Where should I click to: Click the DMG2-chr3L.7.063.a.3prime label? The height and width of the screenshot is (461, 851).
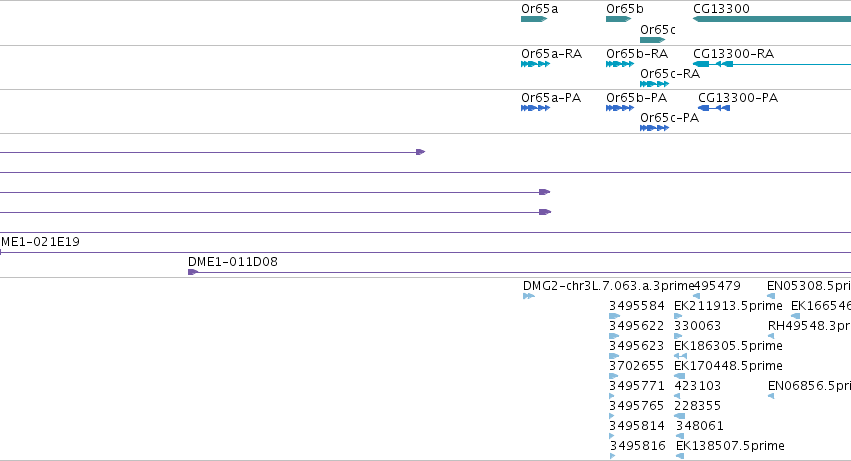coord(609,286)
